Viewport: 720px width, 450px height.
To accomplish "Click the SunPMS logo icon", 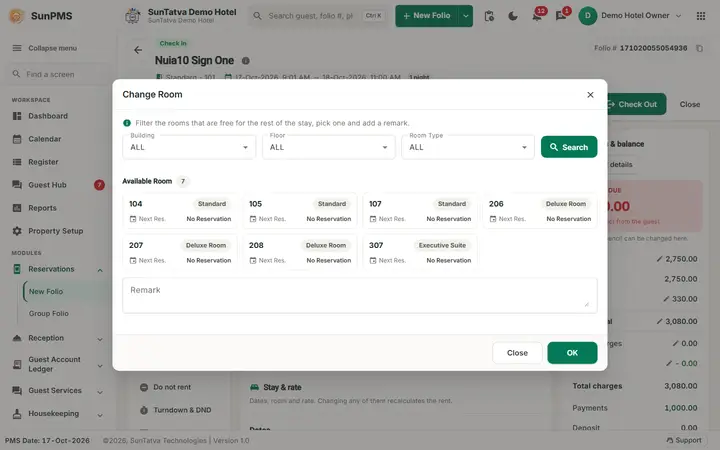I will (17, 16).
